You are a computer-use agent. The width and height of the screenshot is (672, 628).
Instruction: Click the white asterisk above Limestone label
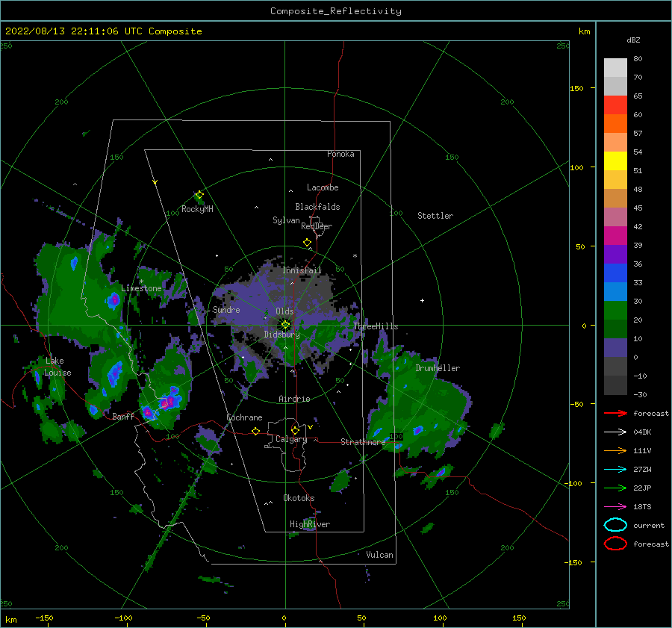(141, 282)
